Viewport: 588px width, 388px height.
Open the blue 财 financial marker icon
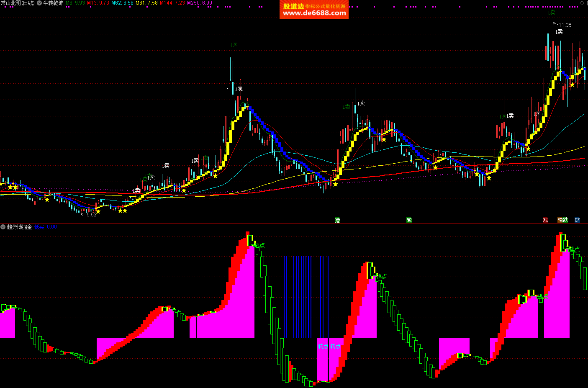(577, 220)
